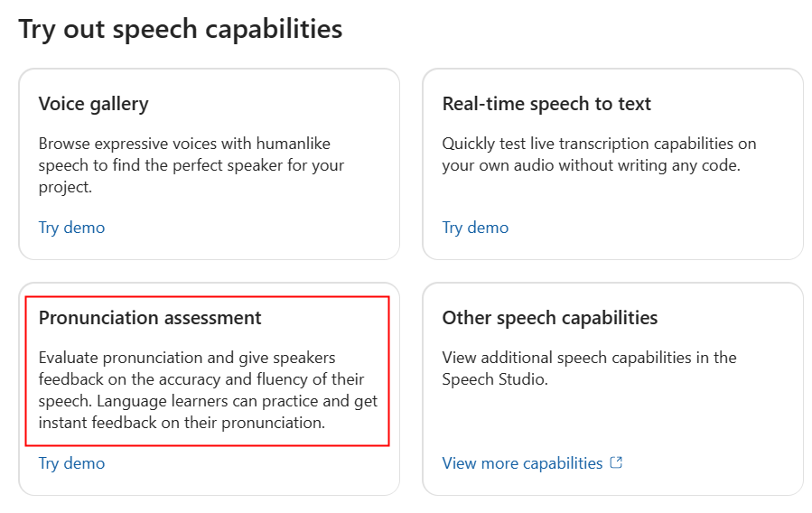Image resolution: width=812 pixels, height=513 pixels.
Task: Select the Voice gallery card title
Action: pyautogui.click(x=93, y=104)
